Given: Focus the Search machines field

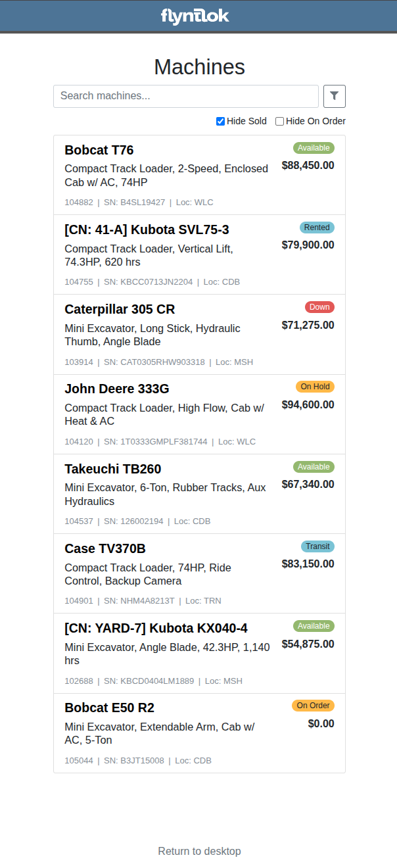Looking at the screenshot, I should click(186, 96).
